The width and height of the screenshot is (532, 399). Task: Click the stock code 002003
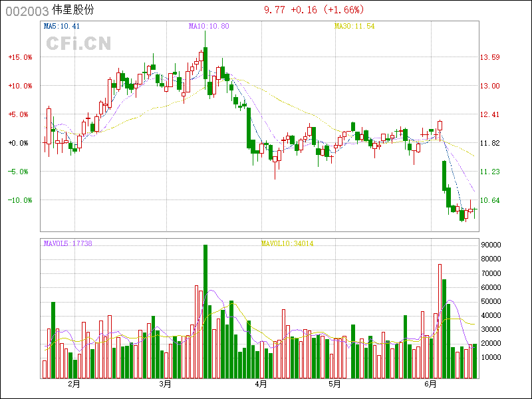pos(25,11)
